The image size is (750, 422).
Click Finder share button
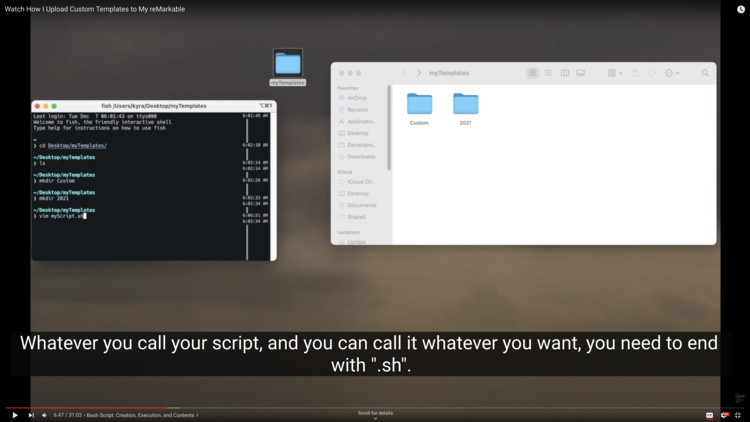635,73
